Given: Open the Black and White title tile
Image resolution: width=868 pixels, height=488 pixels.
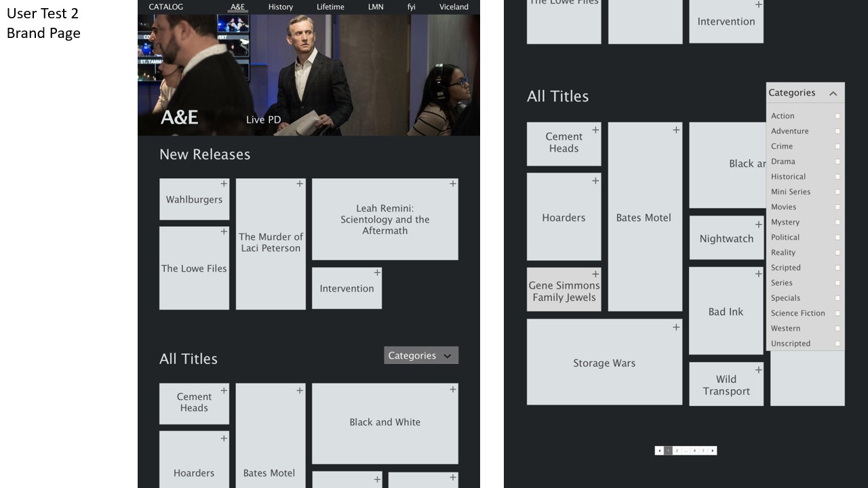Looking at the screenshot, I should click(x=384, y=422).
